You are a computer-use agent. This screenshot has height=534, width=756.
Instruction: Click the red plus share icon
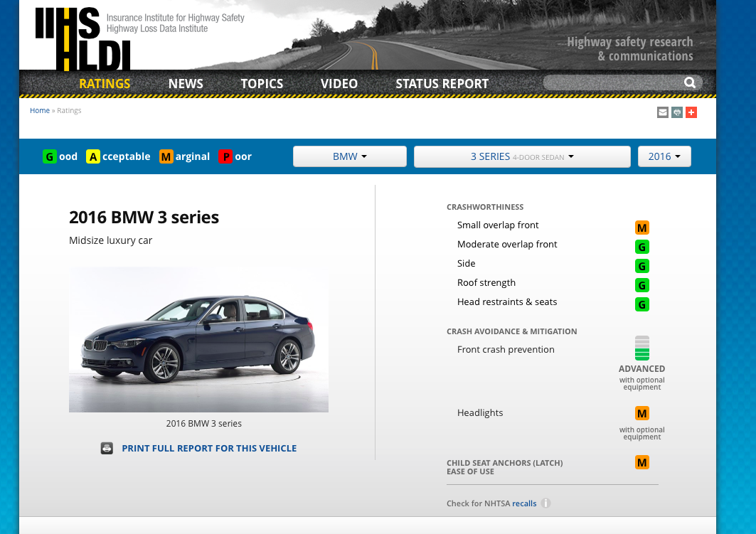[691, 112]
